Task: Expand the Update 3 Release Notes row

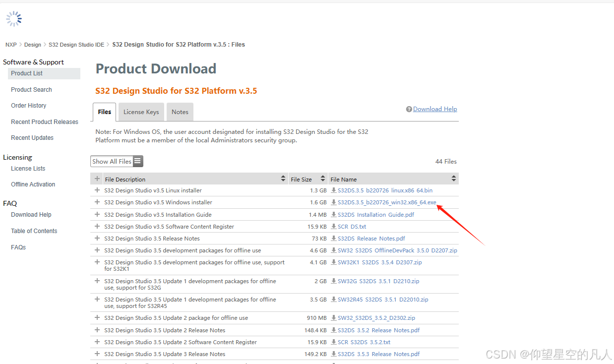Action: coord(97,354)
